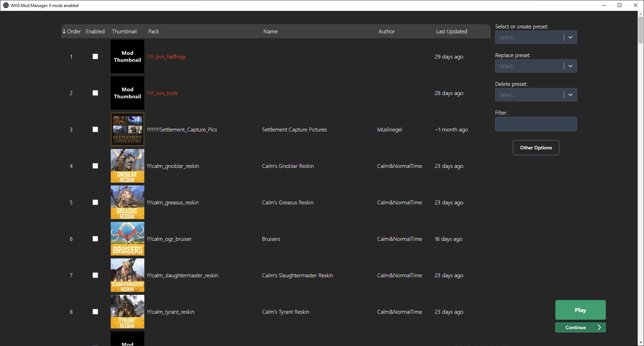The height and width of the screenshot is (346, 644).
Task: Click the !!!!_ovn_halflings mod thumbnail
Action: pyautogui.click(x=128, y=56)
